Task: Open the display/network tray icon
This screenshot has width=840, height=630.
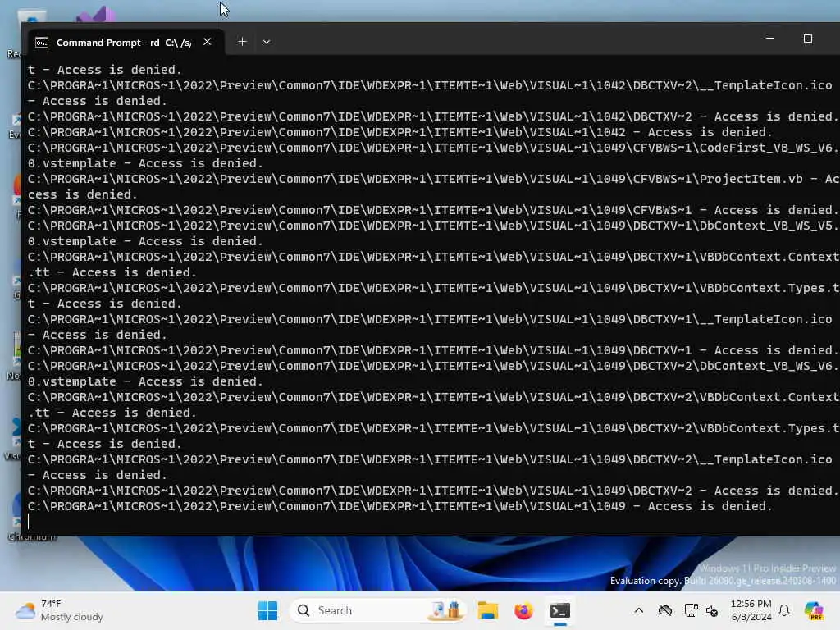Action: click(x=691, y=610)
